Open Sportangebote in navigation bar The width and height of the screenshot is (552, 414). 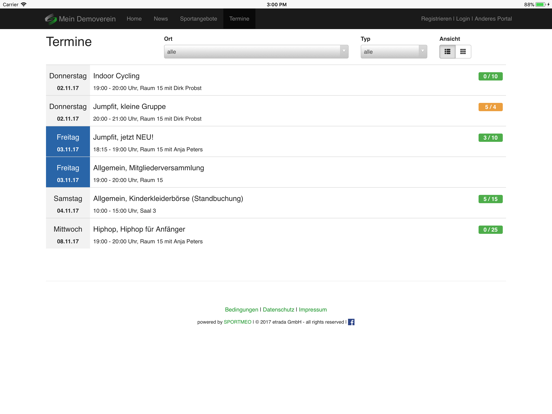[x=198, y=19]
